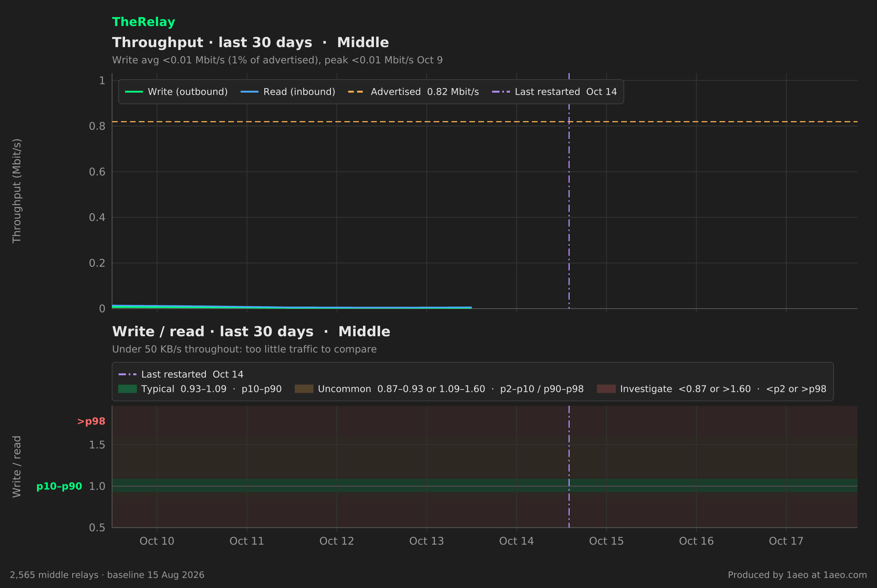Click the '0.4' throughput y-axis tick label
The height and width of the screenshot is (588, 877).
point(97,218)
